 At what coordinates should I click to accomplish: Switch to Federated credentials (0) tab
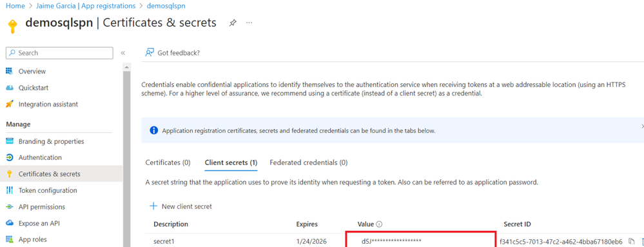(308, 163)
